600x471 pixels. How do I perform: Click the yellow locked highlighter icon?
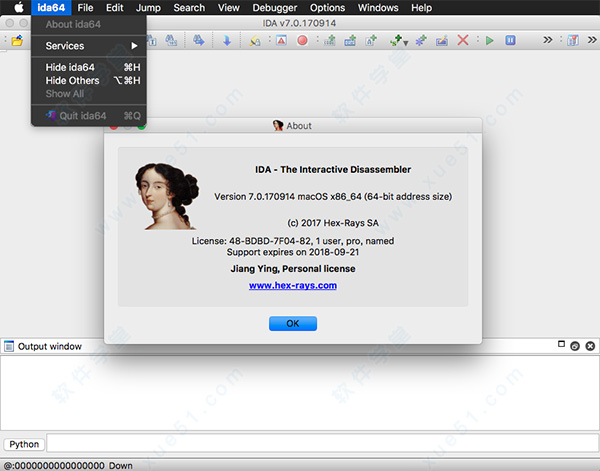click(x=254, y=41)
